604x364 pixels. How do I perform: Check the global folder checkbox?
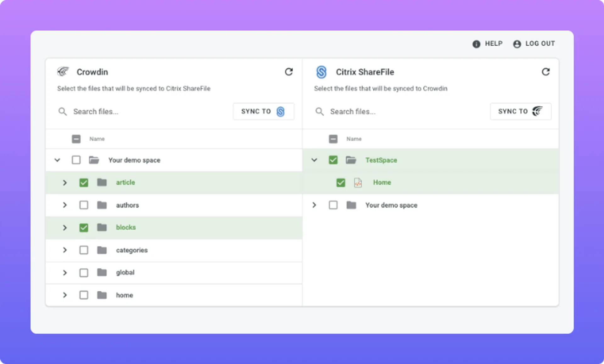[x=84, y=272]
